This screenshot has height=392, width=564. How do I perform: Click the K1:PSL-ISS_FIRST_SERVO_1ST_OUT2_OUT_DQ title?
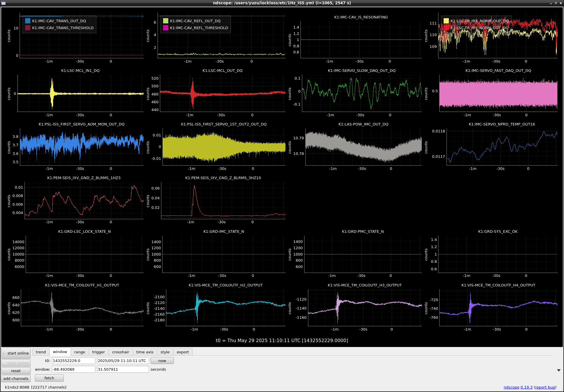pyautogui.click(x=224, y=124)
